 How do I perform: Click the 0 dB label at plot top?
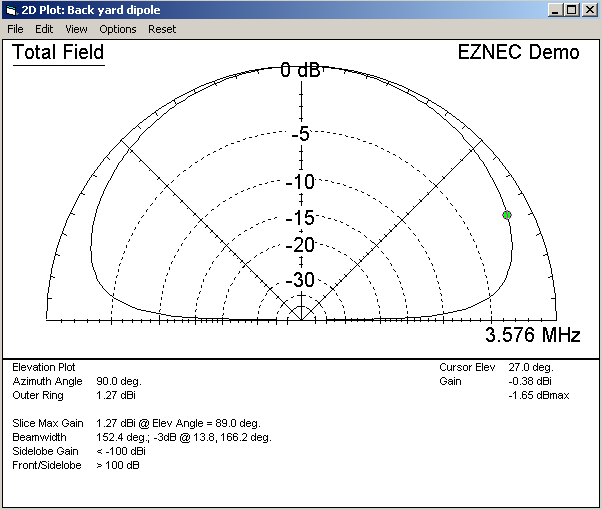[300, 71]
